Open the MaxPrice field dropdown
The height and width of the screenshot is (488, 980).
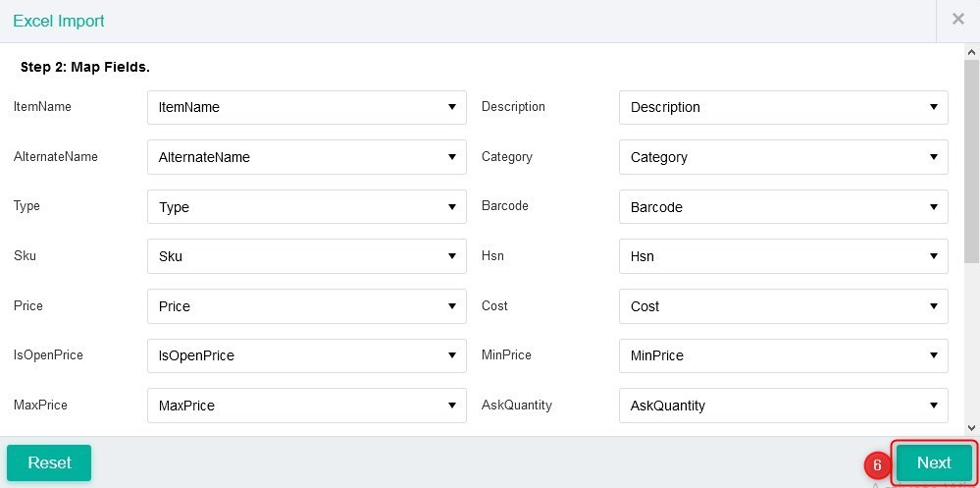(x=306, y=406)
